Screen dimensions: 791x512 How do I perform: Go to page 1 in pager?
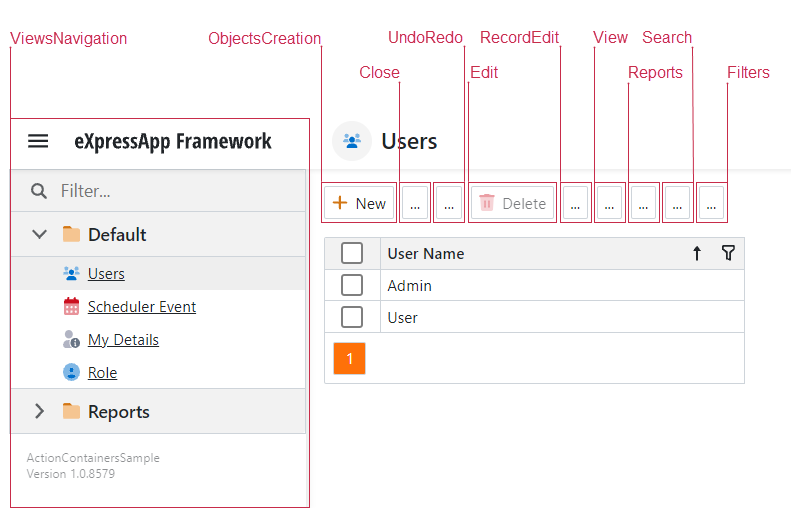(349, 359)
